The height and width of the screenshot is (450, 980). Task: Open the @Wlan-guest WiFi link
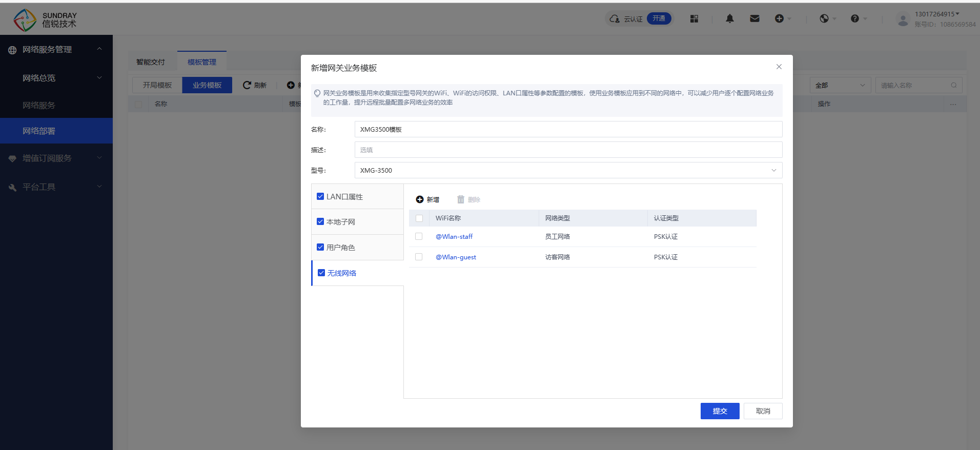[x=456, y=257]
